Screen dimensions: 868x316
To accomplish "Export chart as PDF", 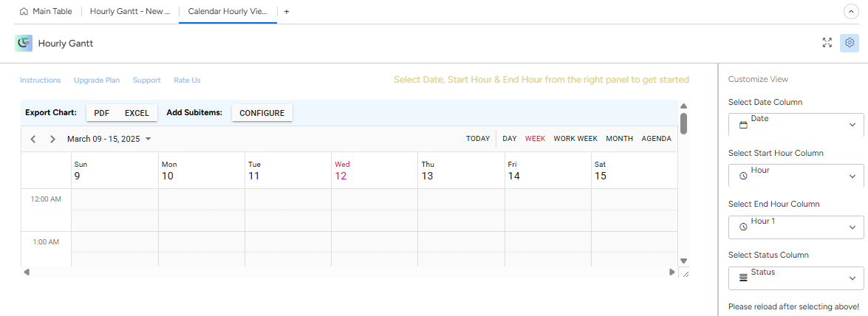I will click(102, 113).
